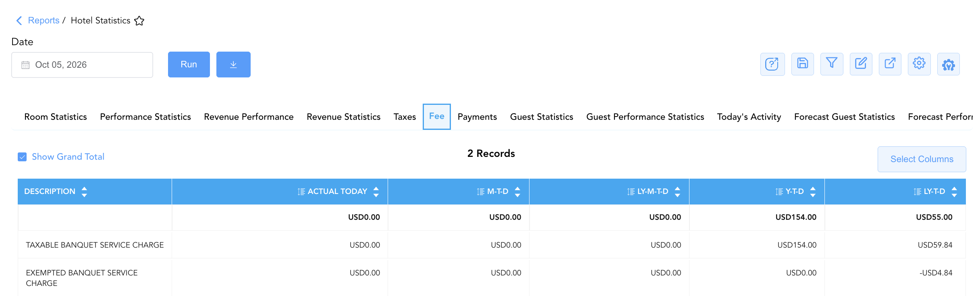Screen dimensions: 980x296
Task: Click the open-in-new-window export icon
Action: 890,64
